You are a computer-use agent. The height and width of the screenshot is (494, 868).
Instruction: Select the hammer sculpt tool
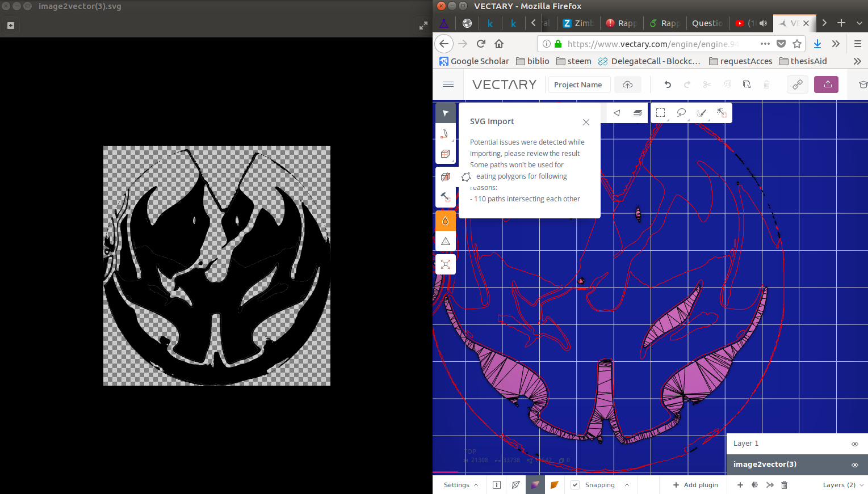point(446,197)
